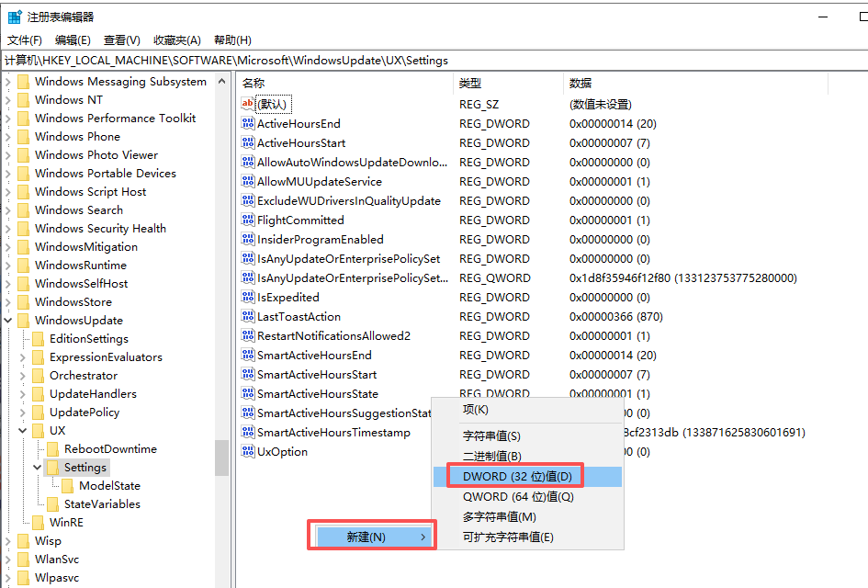Viewport: 868px width, 588px height.
Task: Collapse the UX tree node
Action: (23, 430)
